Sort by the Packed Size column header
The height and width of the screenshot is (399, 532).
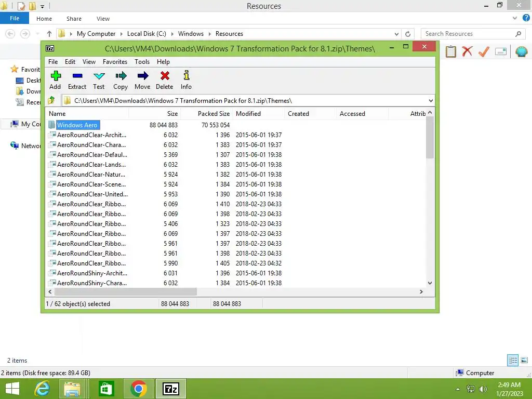pyautogui.click(x=207, y=114)
